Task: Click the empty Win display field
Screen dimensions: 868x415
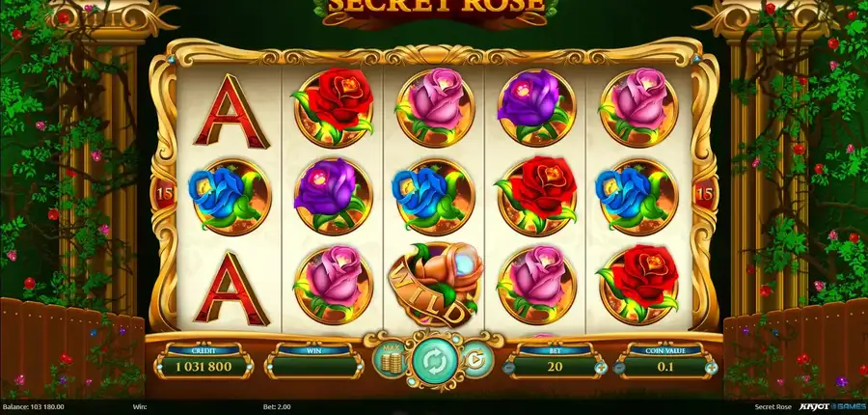Action: 314,367
